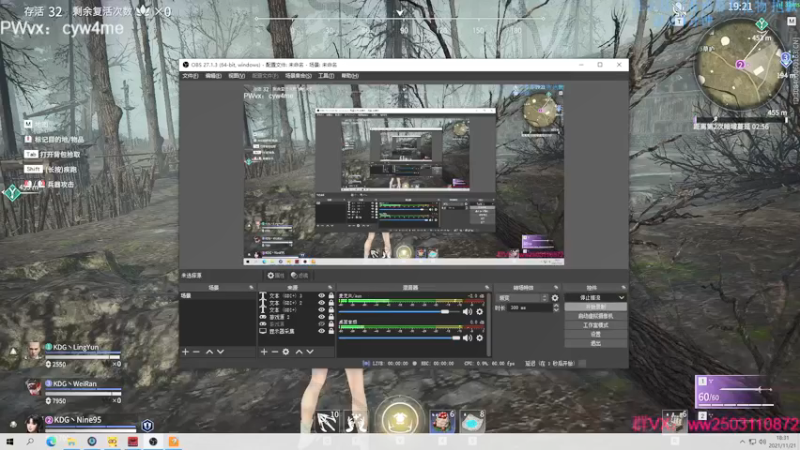The image size is (800, 450).
Task: Click the 设置 settings button in 控件
Action: point(595,334)
